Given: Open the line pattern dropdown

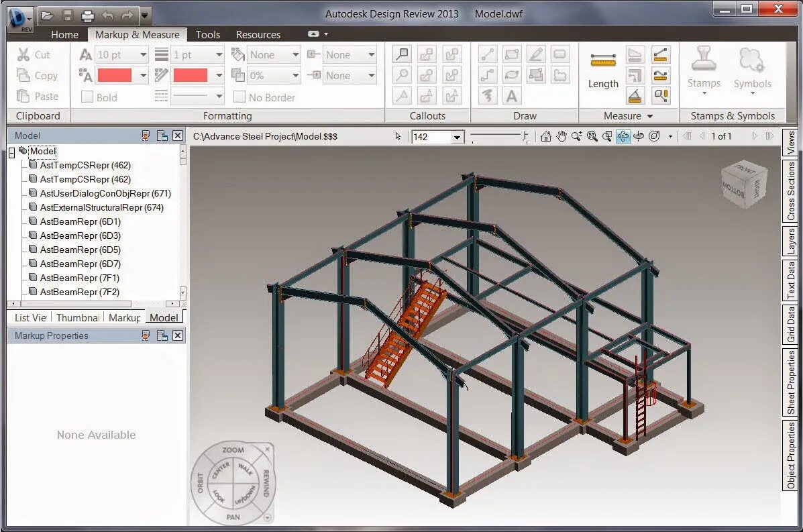Looking at the screenshot, I should click(219, 96).
